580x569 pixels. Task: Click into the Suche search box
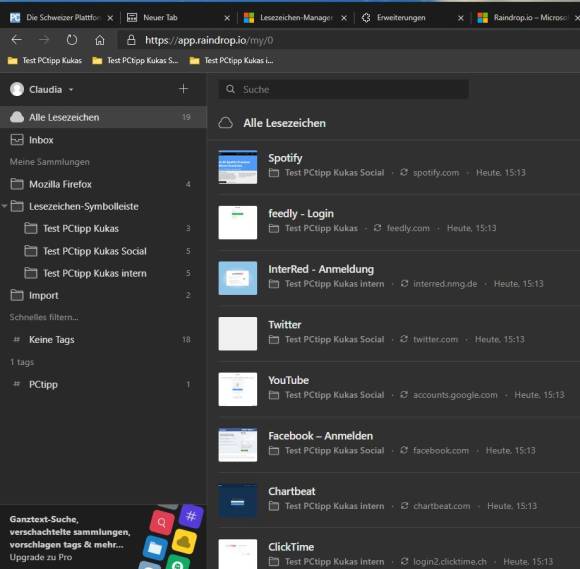point(344,89)
